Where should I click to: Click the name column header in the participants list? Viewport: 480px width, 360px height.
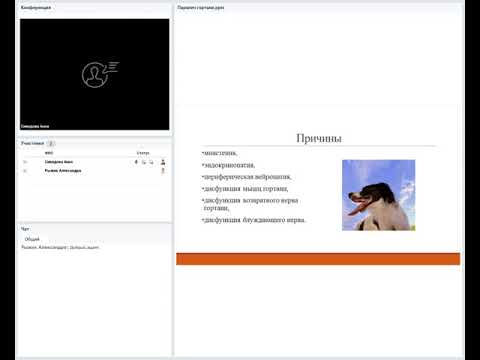tap(49, 153)
